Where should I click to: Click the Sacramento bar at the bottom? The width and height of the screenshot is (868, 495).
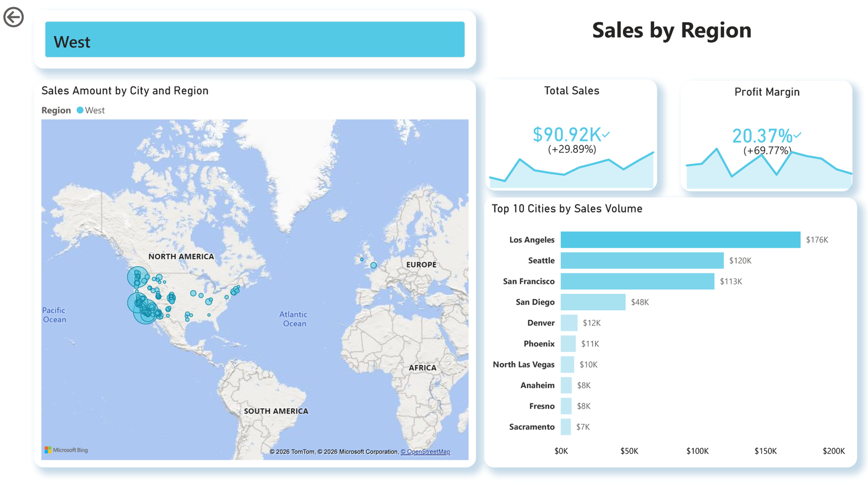coord(566,427)
